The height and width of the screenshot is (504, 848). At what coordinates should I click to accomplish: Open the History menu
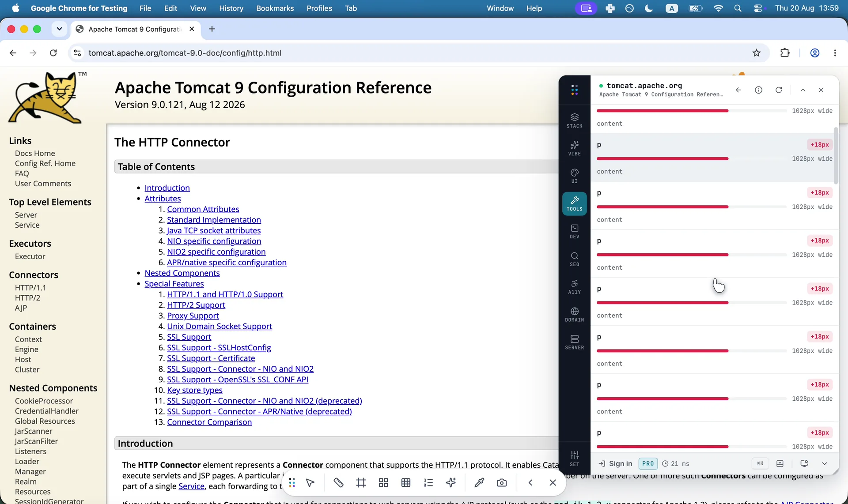(x=231, y=8)
